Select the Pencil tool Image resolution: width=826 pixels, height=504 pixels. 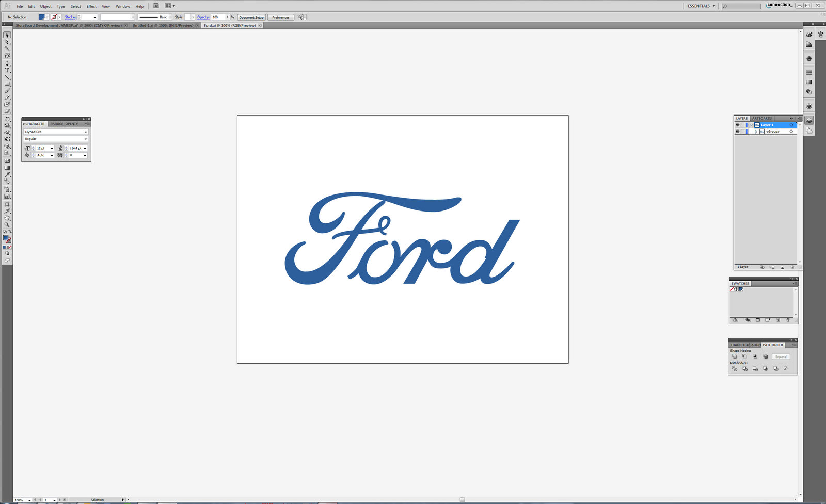pos(7,97)
